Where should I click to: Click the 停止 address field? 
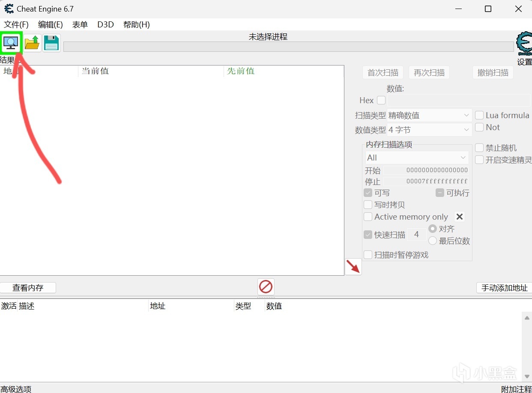click(426, 182)
